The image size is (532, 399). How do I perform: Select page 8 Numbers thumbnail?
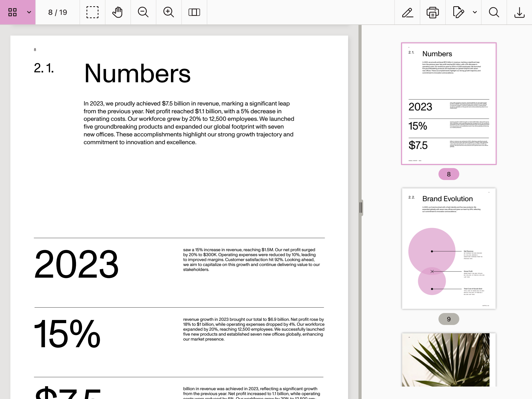point(449,103)
